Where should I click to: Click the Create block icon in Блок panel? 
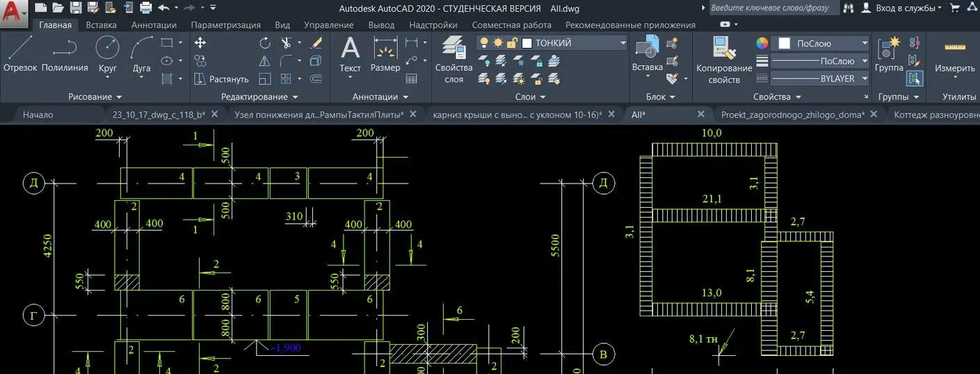point(672,42)
